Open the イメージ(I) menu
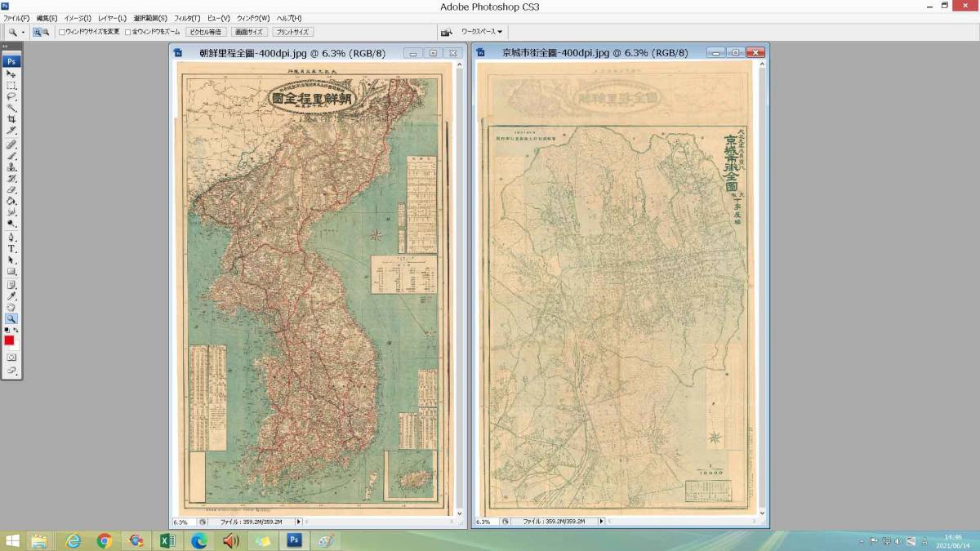 (78, 18)
